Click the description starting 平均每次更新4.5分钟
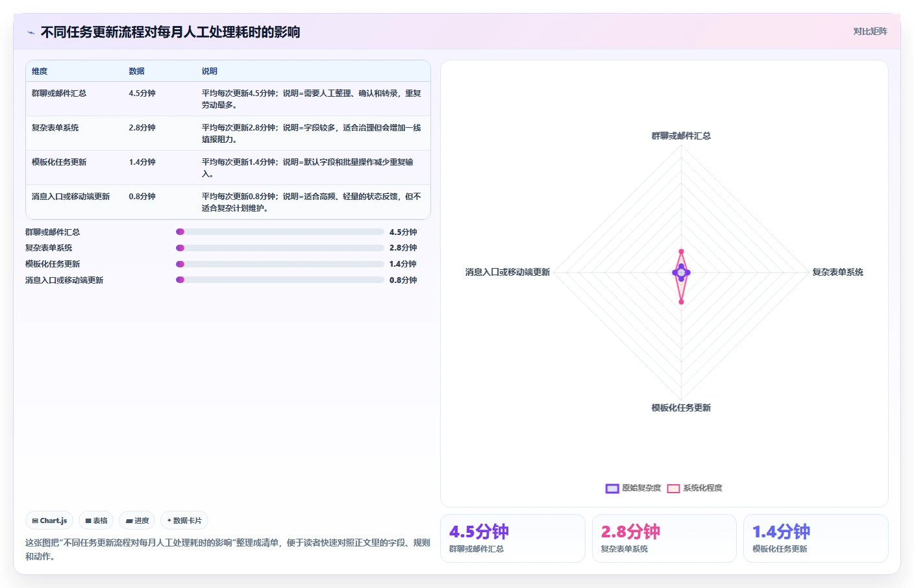Image resolution: width=914 pixels, height=588 pixels. click(x=312, y=99)
